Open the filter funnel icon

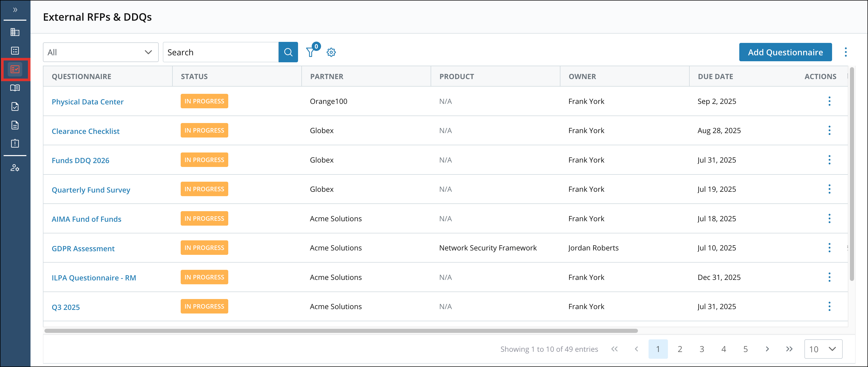[x=310, y=52]
